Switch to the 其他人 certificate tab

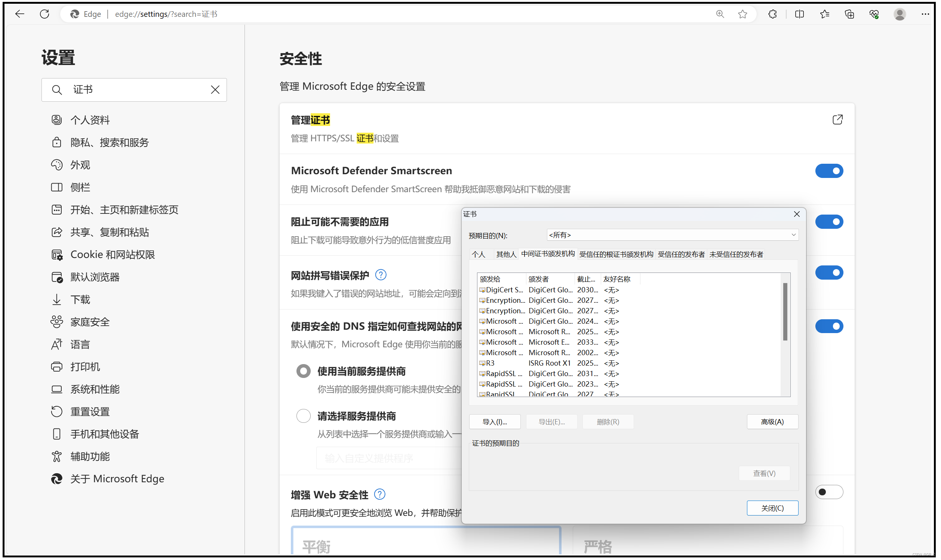pyautogui.click(x=506, y=255)
